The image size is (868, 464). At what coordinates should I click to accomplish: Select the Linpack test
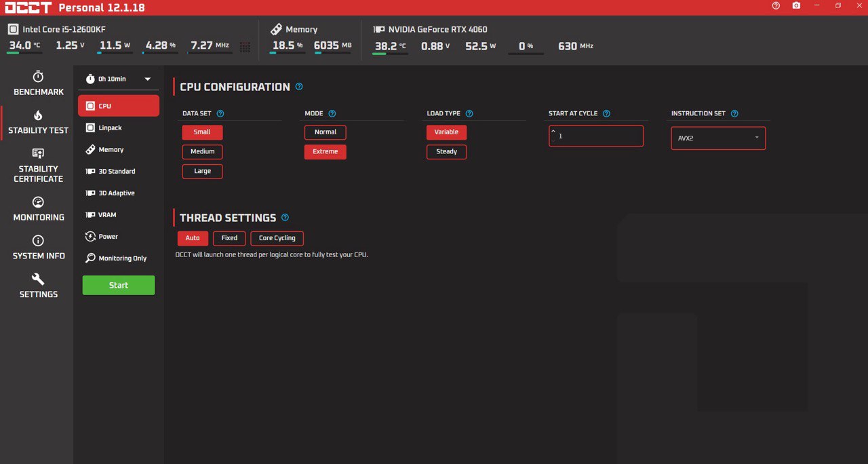(x=119, y=128)
